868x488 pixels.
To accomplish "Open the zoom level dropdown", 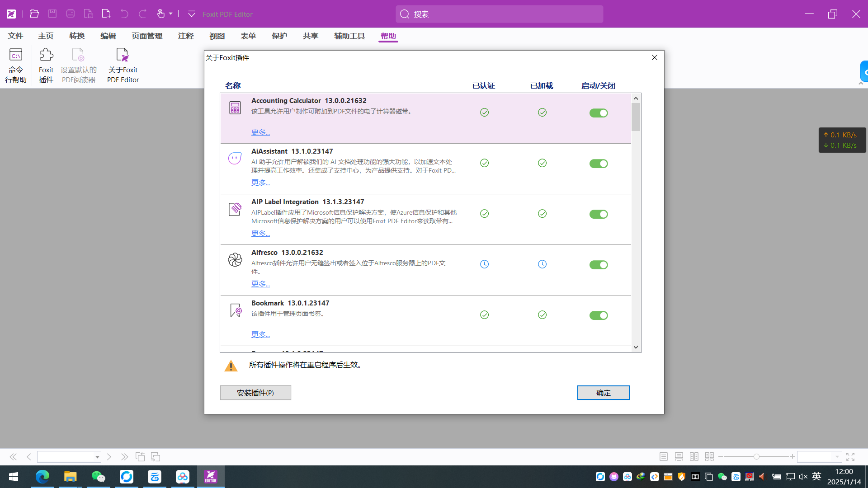I will (x=837, y=457).
